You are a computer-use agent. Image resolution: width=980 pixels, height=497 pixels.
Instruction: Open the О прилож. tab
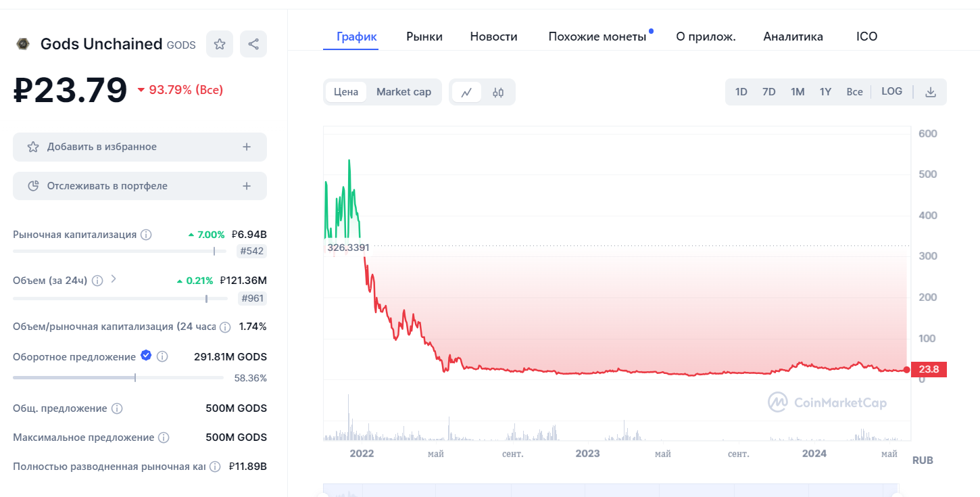coord(706,37)
